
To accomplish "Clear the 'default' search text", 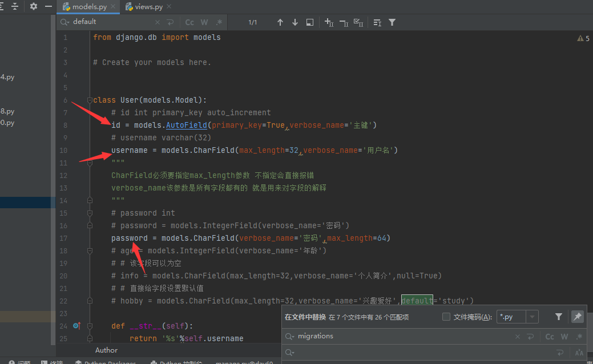I will 158,22.
